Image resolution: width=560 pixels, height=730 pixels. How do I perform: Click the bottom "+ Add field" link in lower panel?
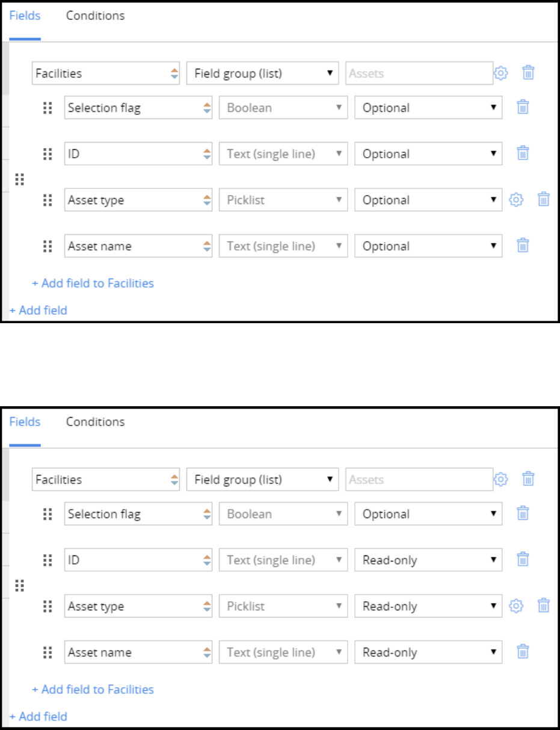(x=38, y=717)
